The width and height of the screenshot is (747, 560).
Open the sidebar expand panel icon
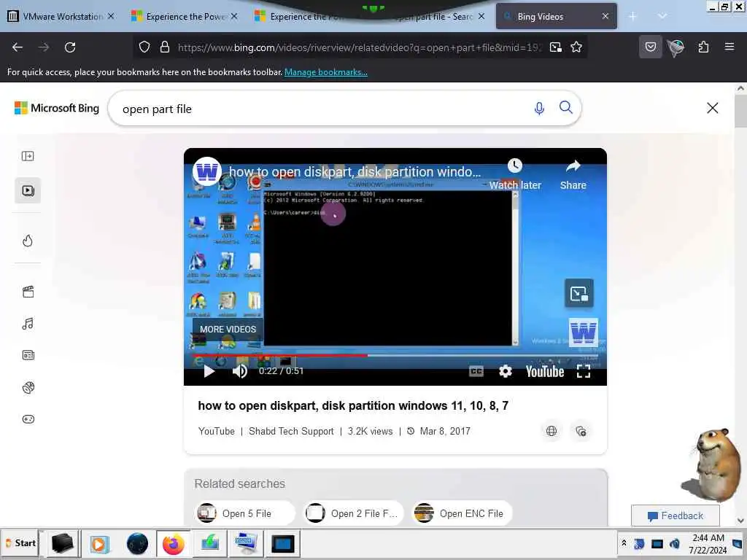[x=28, y=156]
